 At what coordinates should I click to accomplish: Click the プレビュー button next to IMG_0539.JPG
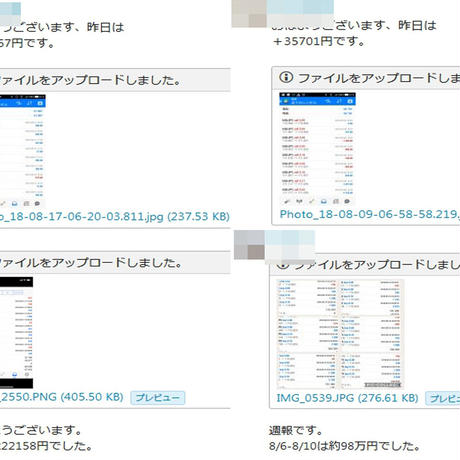click(443, 399)
